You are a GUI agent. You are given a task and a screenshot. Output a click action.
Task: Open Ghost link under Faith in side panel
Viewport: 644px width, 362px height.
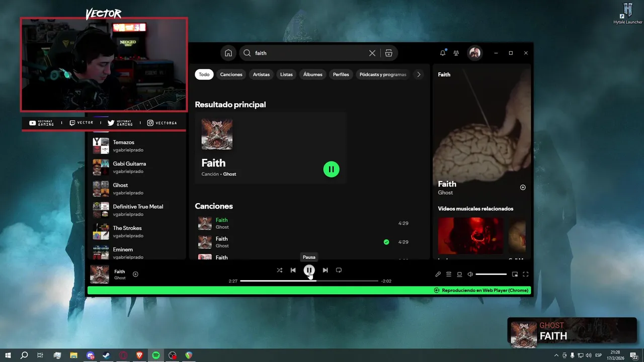click(445, 193)
